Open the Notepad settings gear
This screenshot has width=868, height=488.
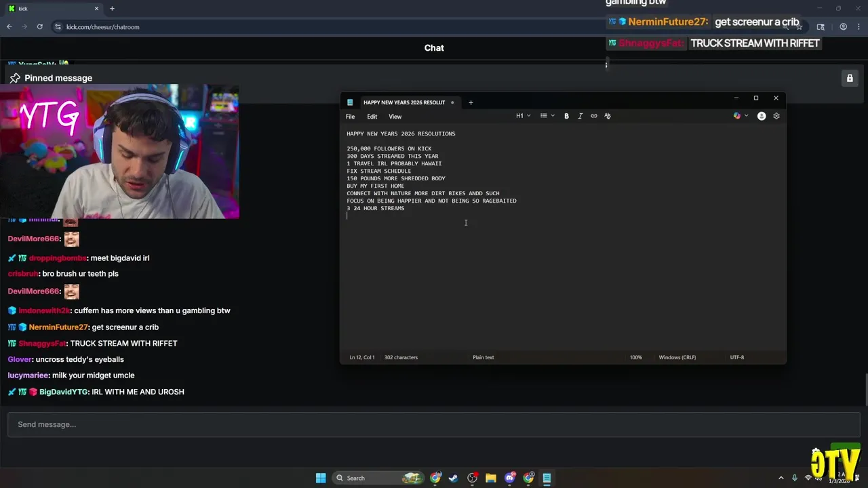point(776,116)
